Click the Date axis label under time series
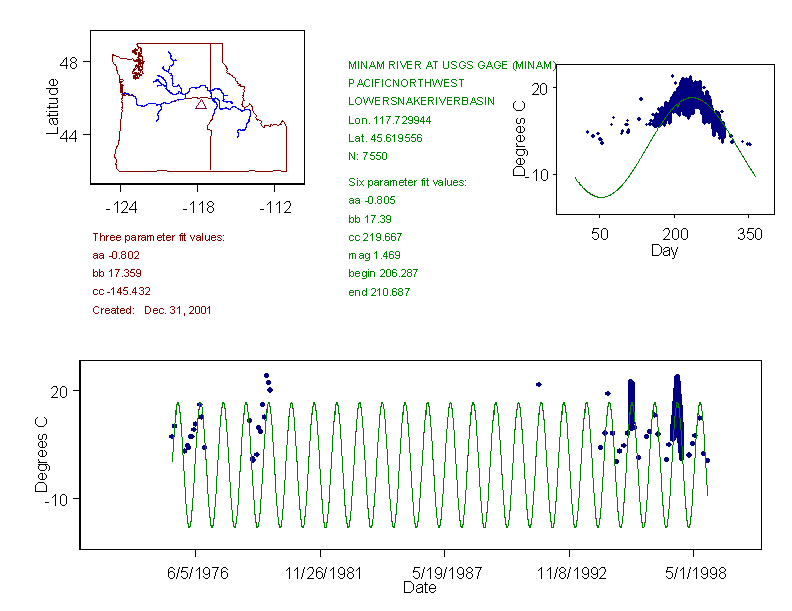Viewport: 792px width, 611px height. (419, 588)
